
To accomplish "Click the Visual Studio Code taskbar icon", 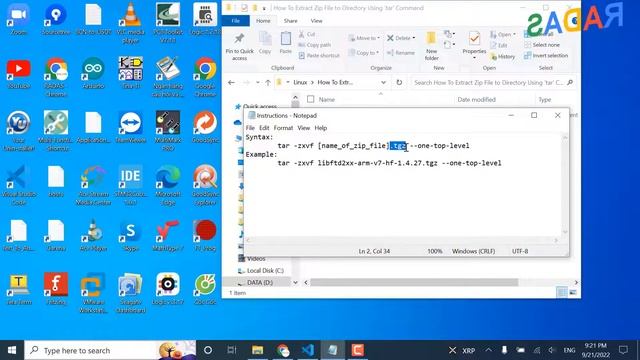I will (x=307, y=350).
